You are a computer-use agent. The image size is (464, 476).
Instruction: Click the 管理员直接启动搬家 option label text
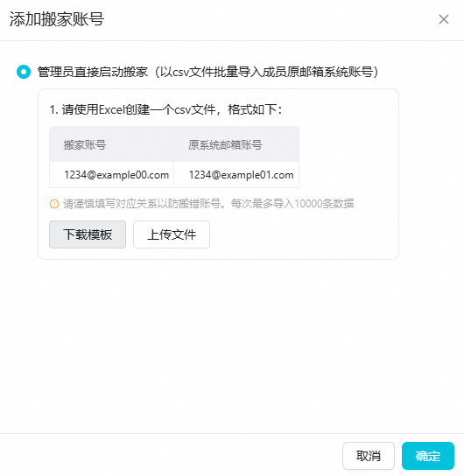coord(93,72)
